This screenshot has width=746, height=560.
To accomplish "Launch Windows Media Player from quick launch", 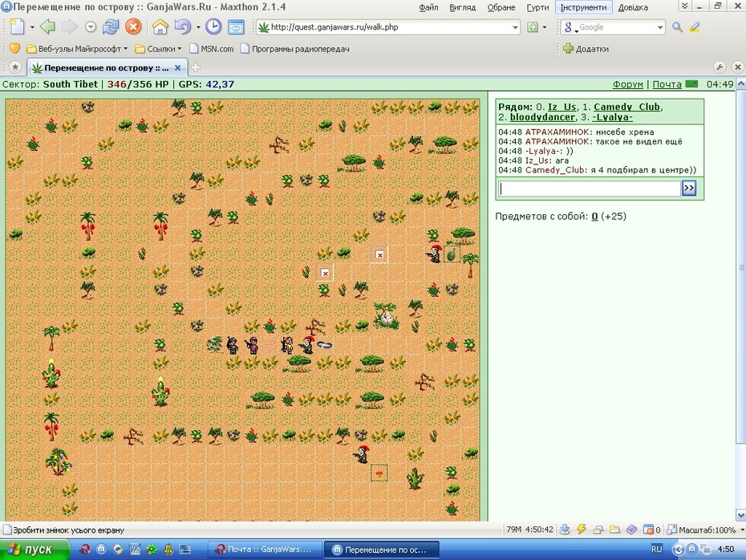I will tap(118, 550).
